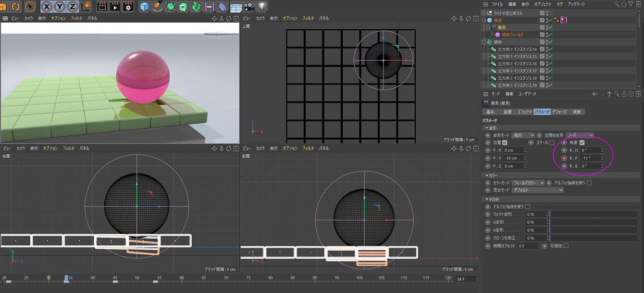The height and width of the screenshot is (293, 644).
Task: Open render settings clapperboard with gear
Action: pos(128,6)
